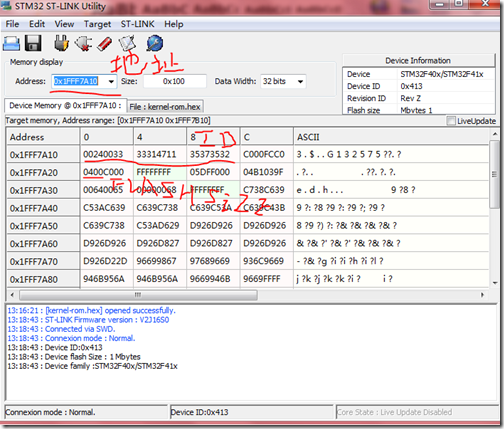The height and width of the screenshot is (429, 504).
Task: Click the horizontal scrollbar thumb
Action: [x=138, y=295]
